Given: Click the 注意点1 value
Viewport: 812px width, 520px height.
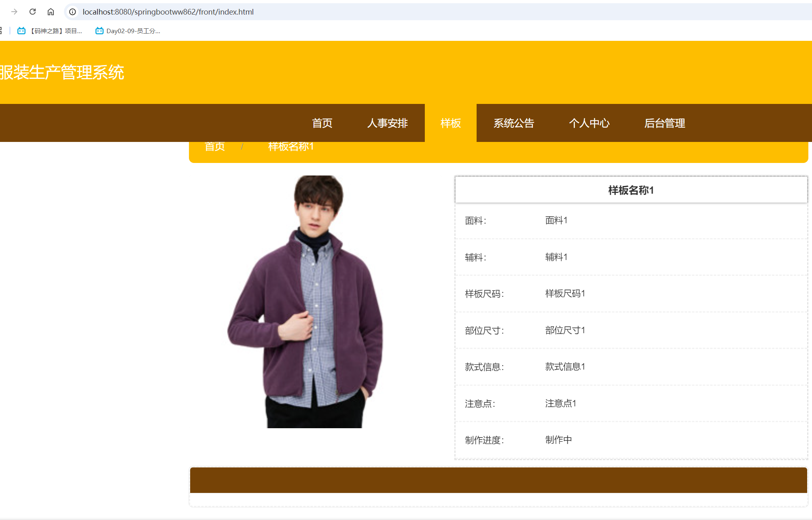Looking at the screenshot, I should coord(561,404).
